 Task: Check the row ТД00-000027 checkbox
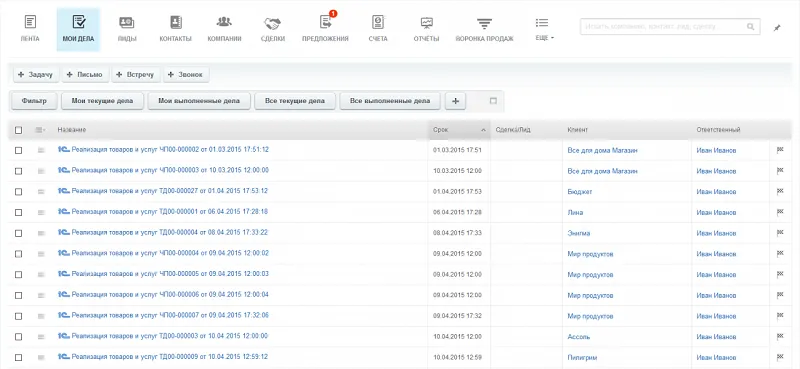tap(18, 192)
